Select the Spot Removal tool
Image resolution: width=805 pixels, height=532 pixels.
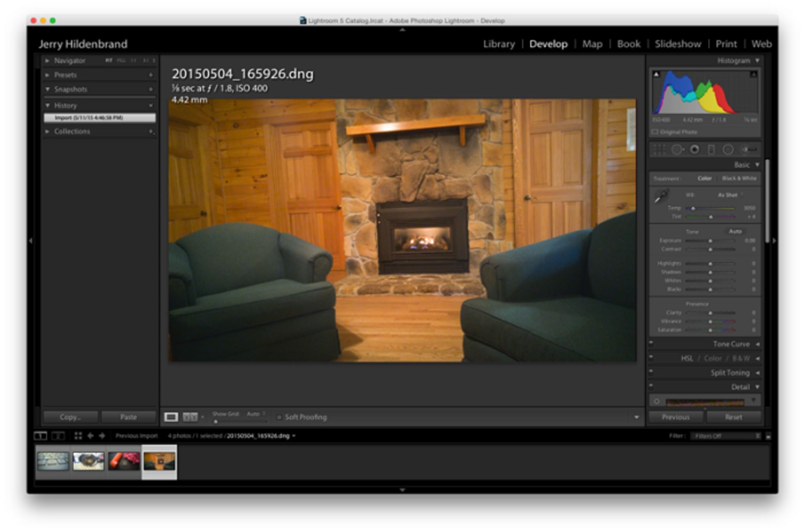coord(677,150)
